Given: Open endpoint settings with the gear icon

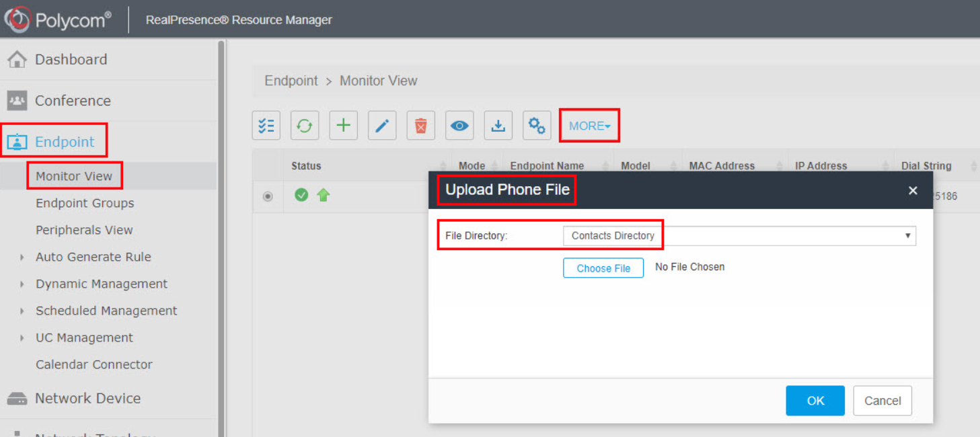Looking at the screenshot, I should point(536,125).
